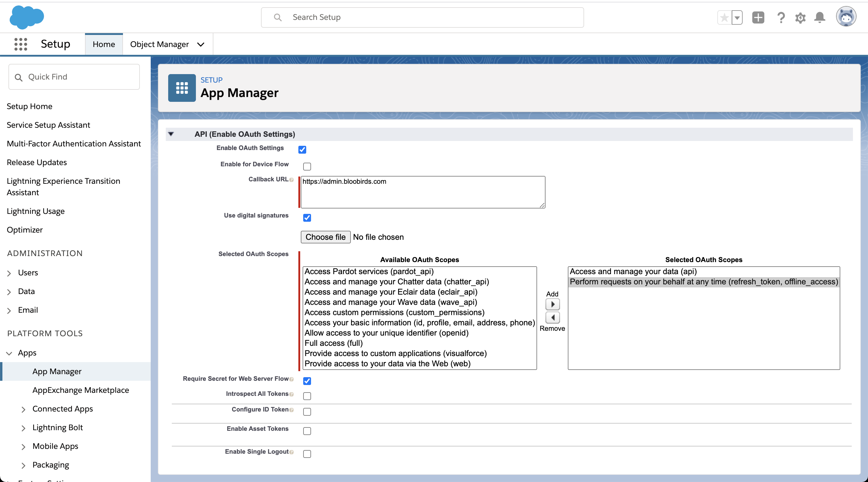868x482 pixels.
Task: Open Lightning Usage
Action: [x=36, y=211]
